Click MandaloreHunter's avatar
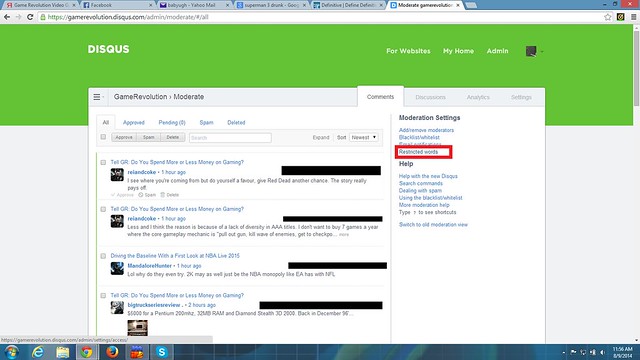The image size is (640, 360). (x=117, y=268)
